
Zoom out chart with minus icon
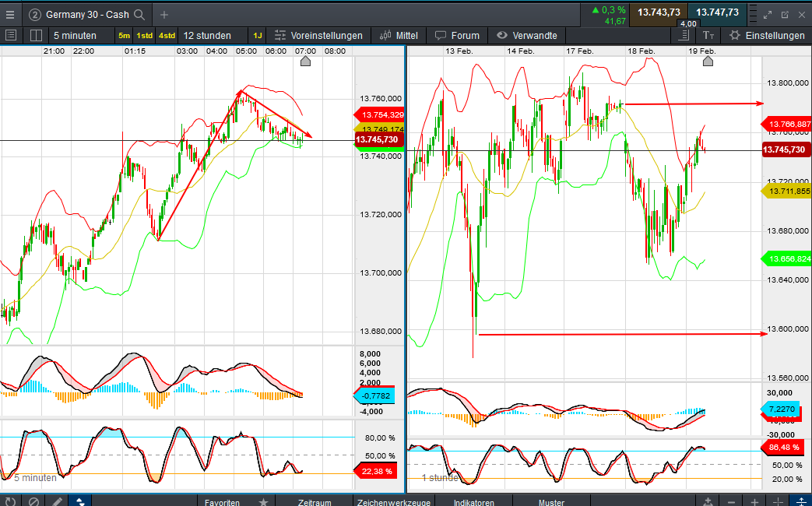coord(731,502)
